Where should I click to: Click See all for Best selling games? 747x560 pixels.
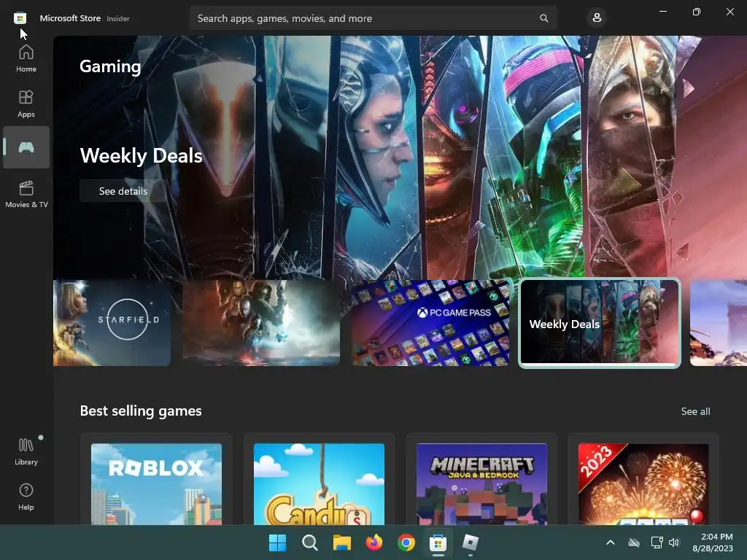(x=695, y=411)
